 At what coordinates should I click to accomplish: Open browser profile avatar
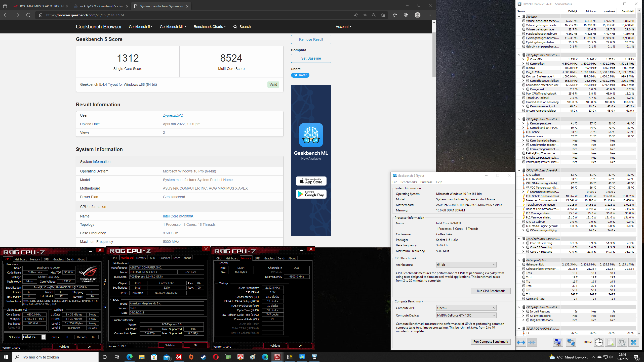[418, 15]
